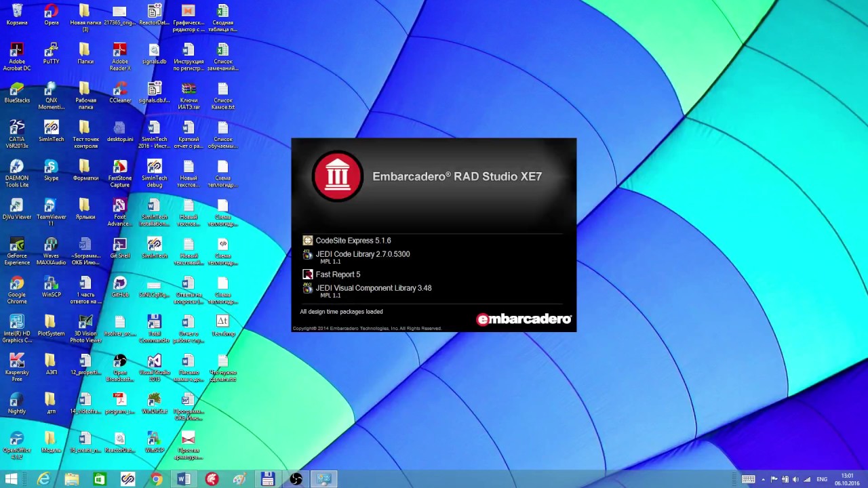Switch to Word on the taskbar

(184, 479)
